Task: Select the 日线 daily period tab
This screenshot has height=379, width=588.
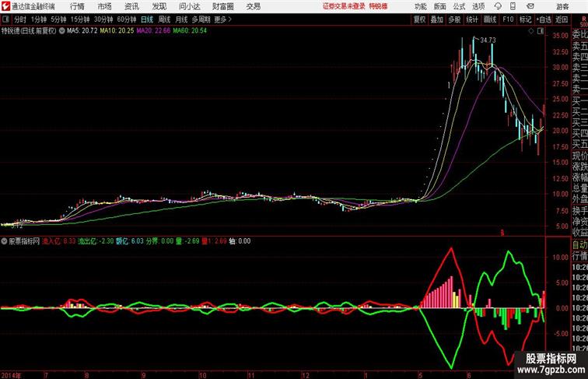Action: (x=147, y=19)
